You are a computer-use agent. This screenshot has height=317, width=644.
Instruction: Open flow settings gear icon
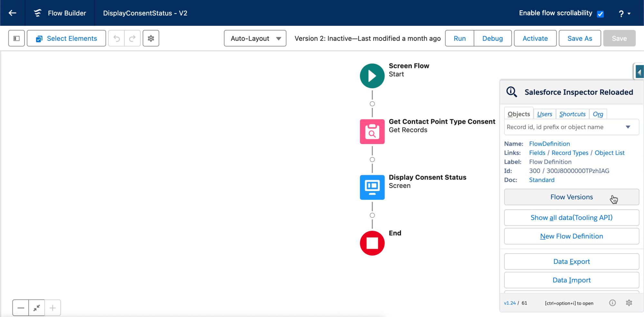[x=151, y=38]
